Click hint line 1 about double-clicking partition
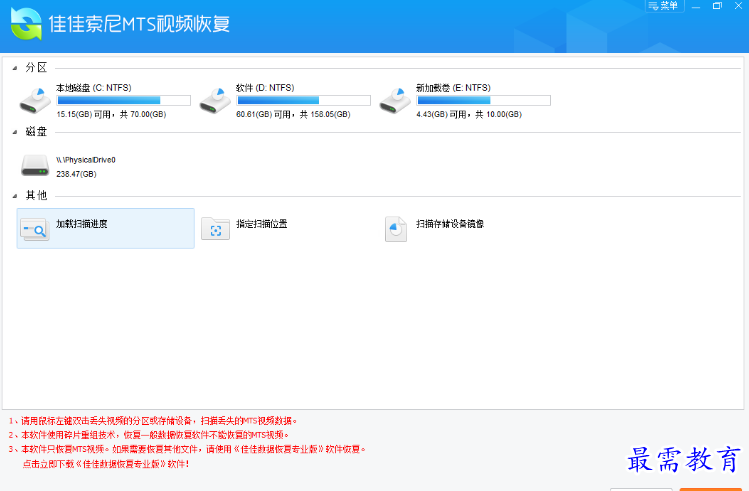 [153, 421]
